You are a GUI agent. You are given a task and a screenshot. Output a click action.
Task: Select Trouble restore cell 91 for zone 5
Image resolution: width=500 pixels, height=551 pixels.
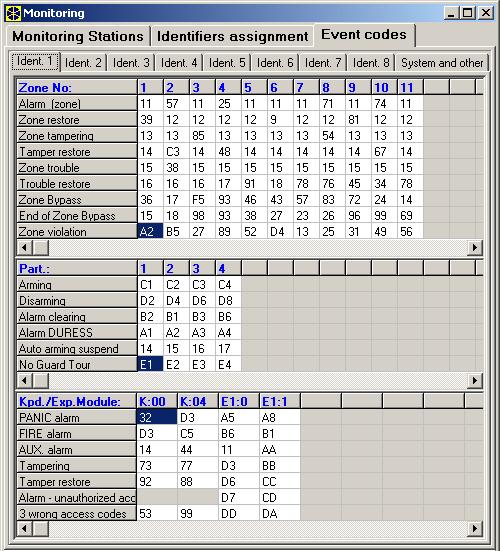254,183
